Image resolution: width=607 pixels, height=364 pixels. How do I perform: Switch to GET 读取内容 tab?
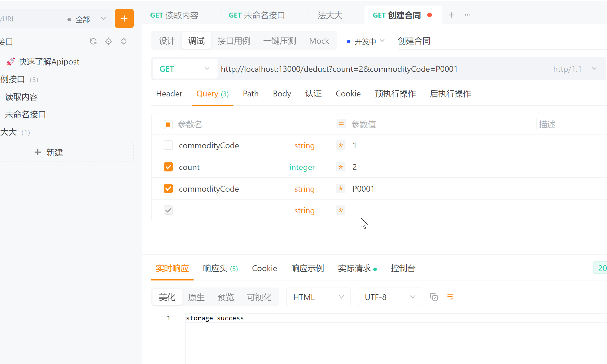[x=174, y=15]
